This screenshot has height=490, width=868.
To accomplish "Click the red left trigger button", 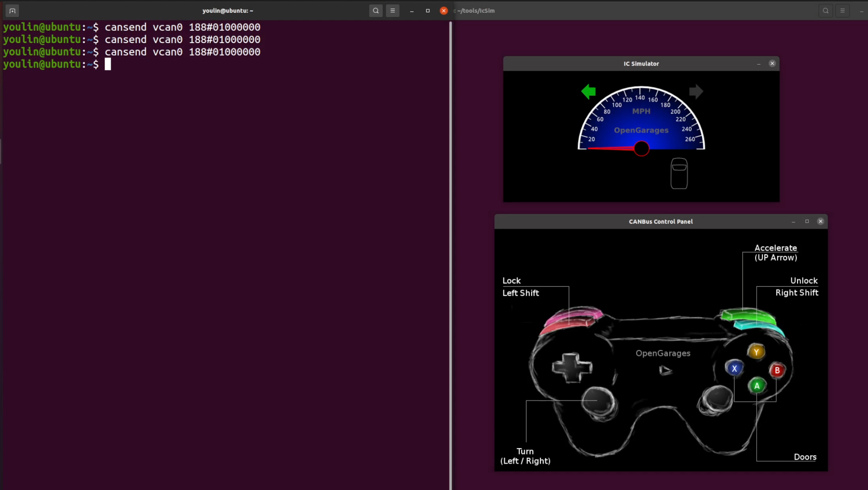I will pyautogui.click(x=566, y=326).
